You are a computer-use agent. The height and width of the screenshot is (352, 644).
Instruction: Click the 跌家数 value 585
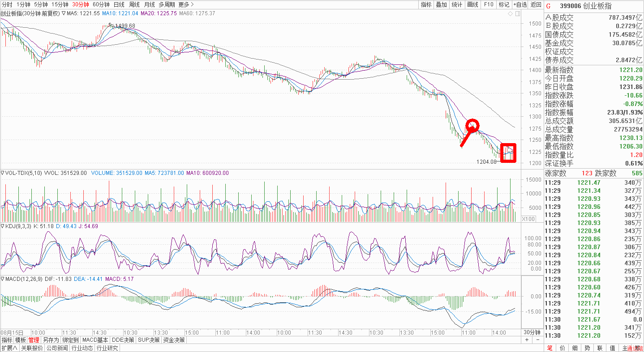[x=636, y=174]
